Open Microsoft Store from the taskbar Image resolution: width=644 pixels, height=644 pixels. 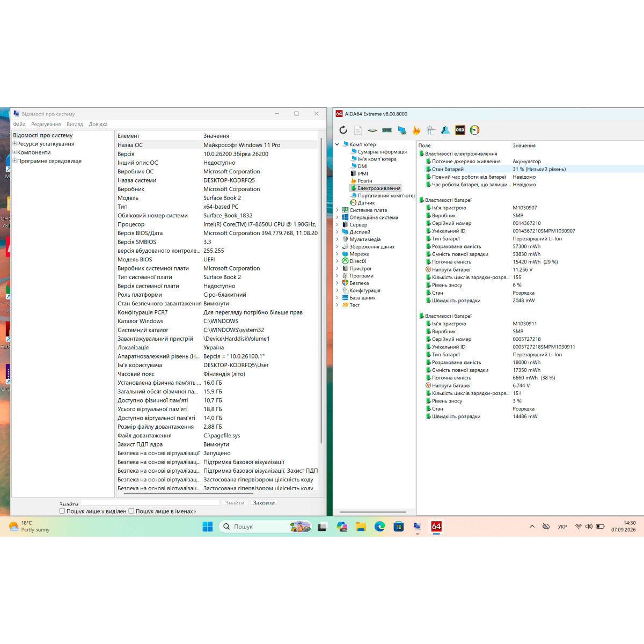coord(398,526)
